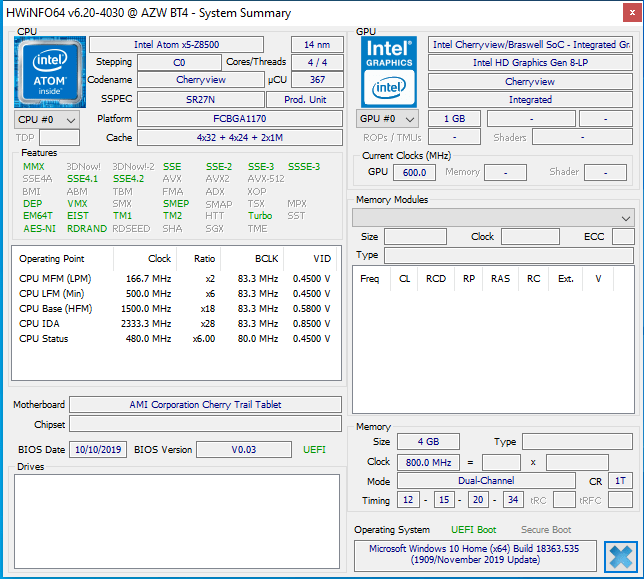This screenshot has width=644, height=579.
Task: Click inside the empty Drives list box
Action: pos(177,522)
